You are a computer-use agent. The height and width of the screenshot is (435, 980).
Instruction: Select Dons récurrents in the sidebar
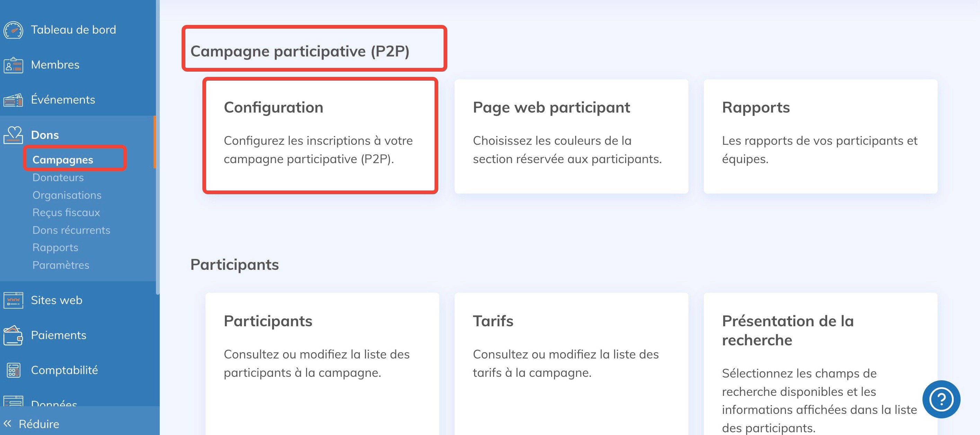point(71,230)
